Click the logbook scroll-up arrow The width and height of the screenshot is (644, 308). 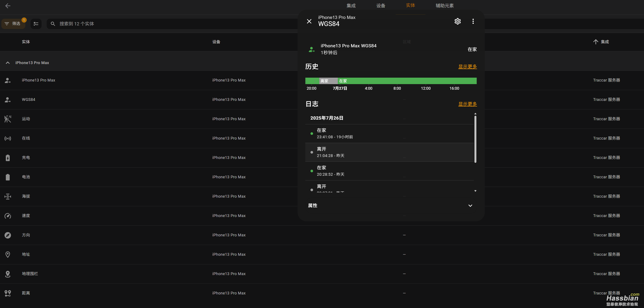475,114
